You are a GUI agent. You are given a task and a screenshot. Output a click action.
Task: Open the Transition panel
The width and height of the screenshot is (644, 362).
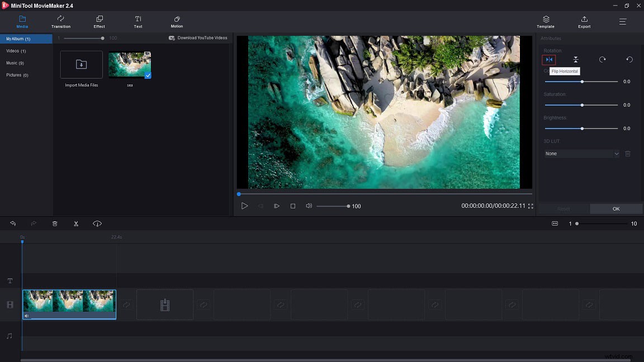click(x=60, y=22)
